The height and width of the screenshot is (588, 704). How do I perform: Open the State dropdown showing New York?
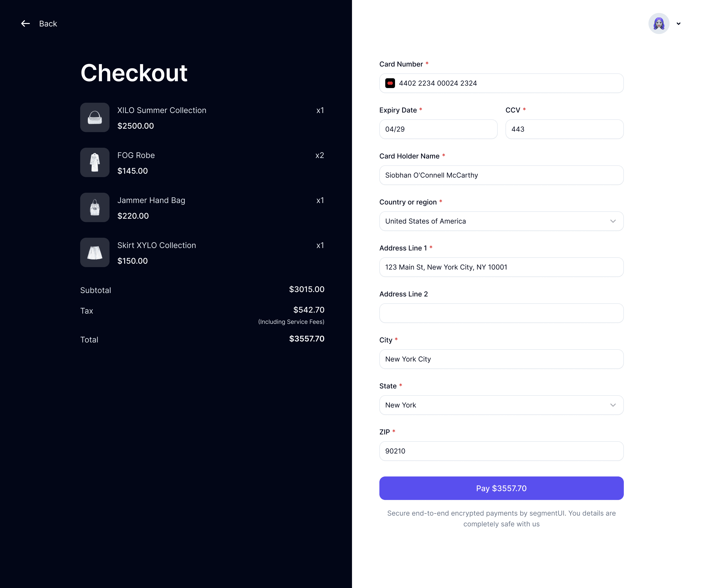pos(501,405)
